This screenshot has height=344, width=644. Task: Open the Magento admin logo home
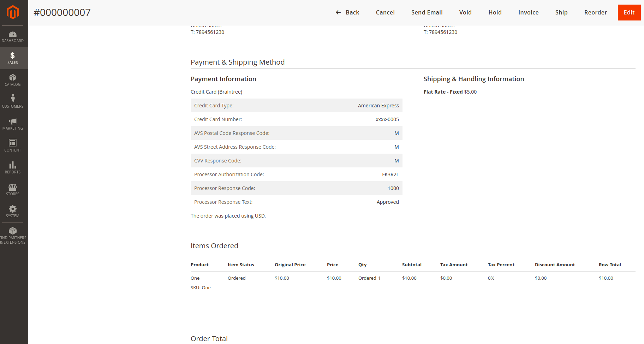point(13,12)
